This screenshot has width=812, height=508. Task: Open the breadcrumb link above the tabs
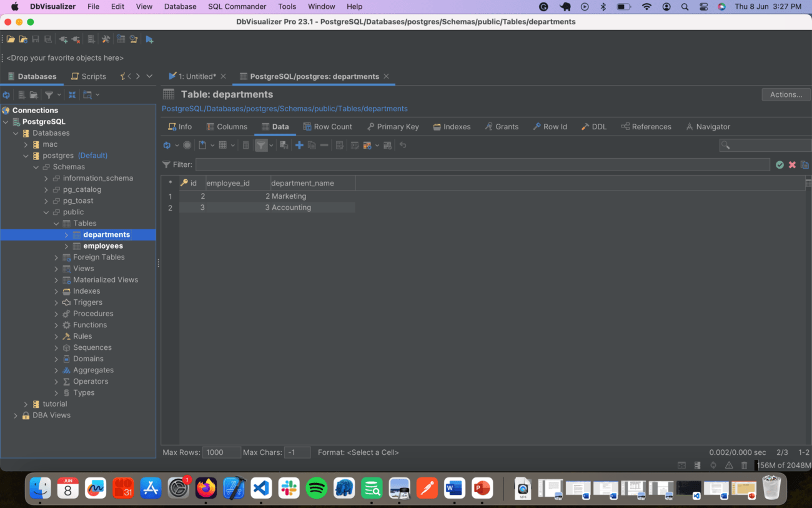point(284,108)
